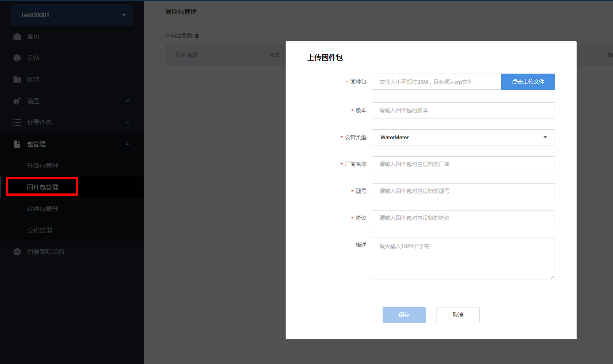Click the folder icon beside 群组
Screen dimensions: 613x364
coord(17,79)
